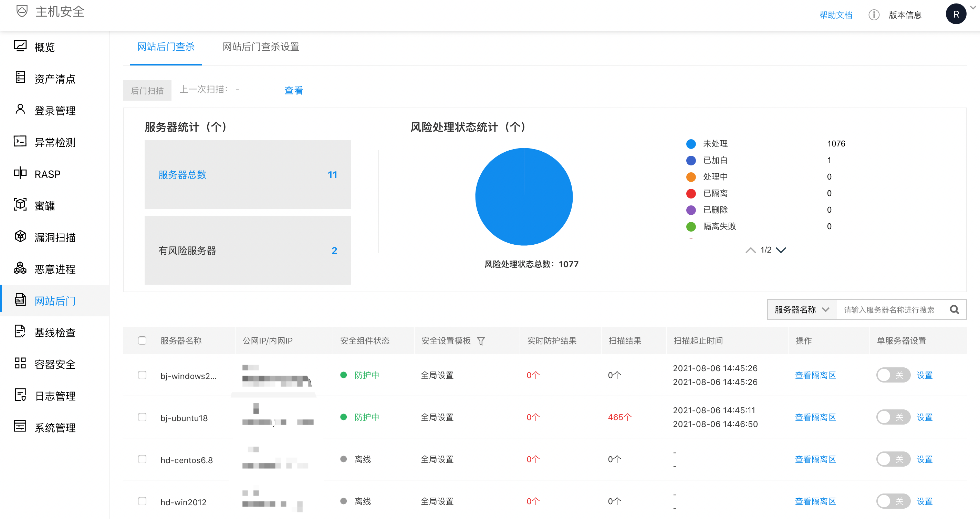Click the 恶意进程 icon in the sidebar
This screenshot has height=519, width=980.
coord(20,268)
